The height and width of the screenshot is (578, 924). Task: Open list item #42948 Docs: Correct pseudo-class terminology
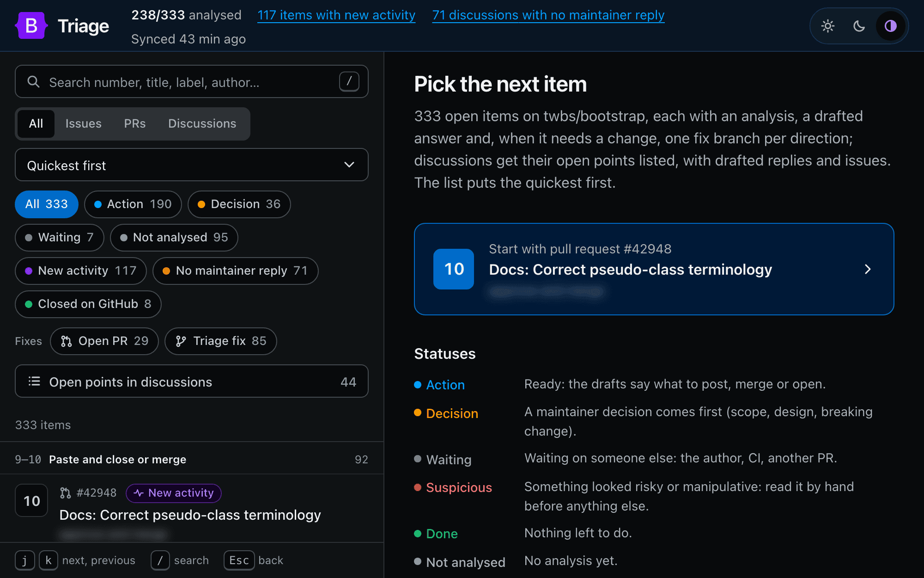[x=192, y=509]
